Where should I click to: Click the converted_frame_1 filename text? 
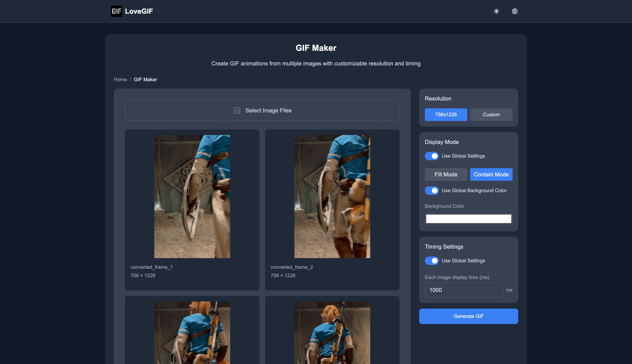pyautogui.click(x=152, y=267)
